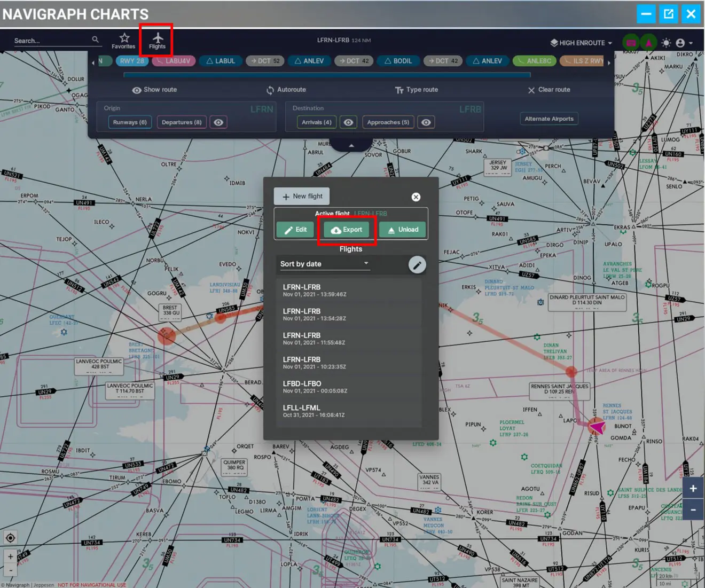Click the small plus at map bottom-left
Screen dimensions: 705x588
(x=10, y=556)
